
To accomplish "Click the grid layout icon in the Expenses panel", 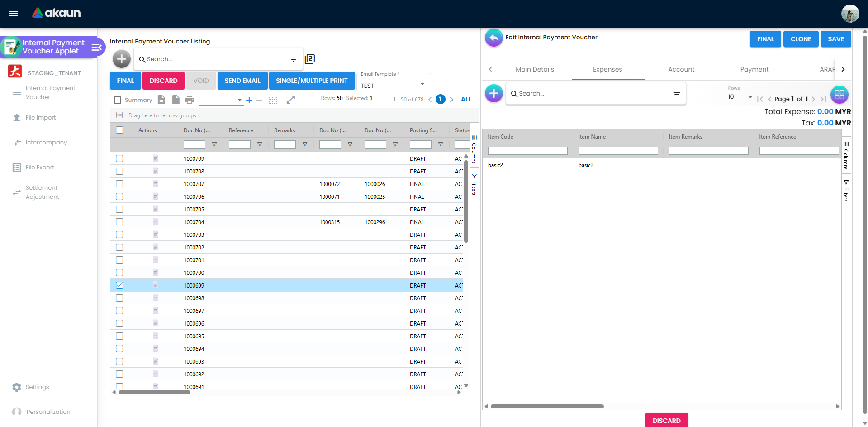I will coord(840,95).
